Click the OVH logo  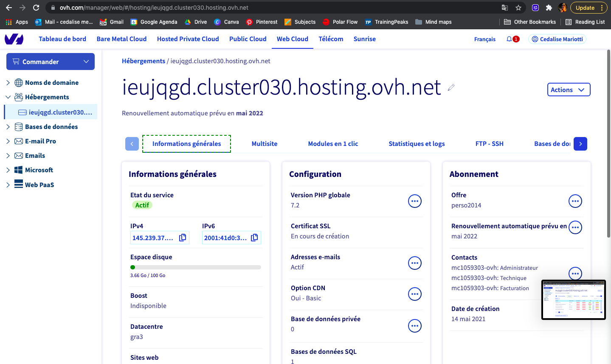tap(14, 39)
